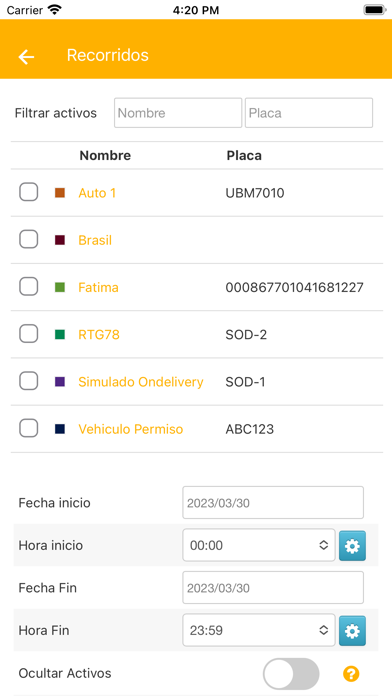Tick the RTG78 checkbox
Viewport: 392px width, 696px height.
click(x=28, y=334)
